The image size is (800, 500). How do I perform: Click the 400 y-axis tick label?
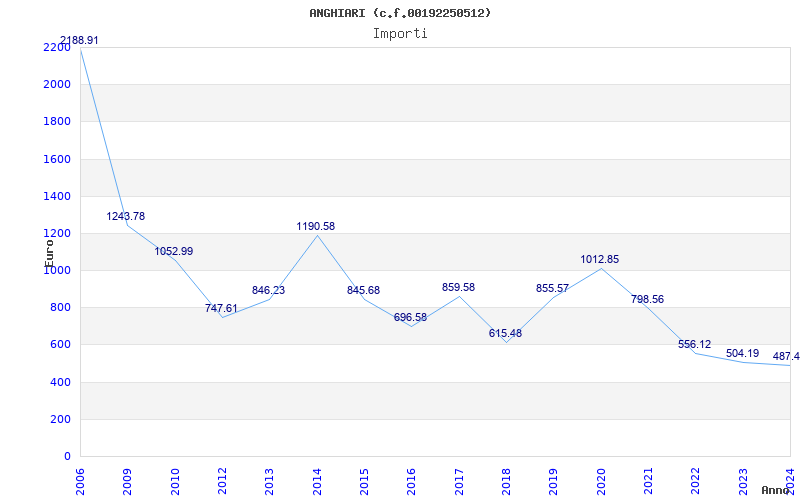(x=61, y=382)
